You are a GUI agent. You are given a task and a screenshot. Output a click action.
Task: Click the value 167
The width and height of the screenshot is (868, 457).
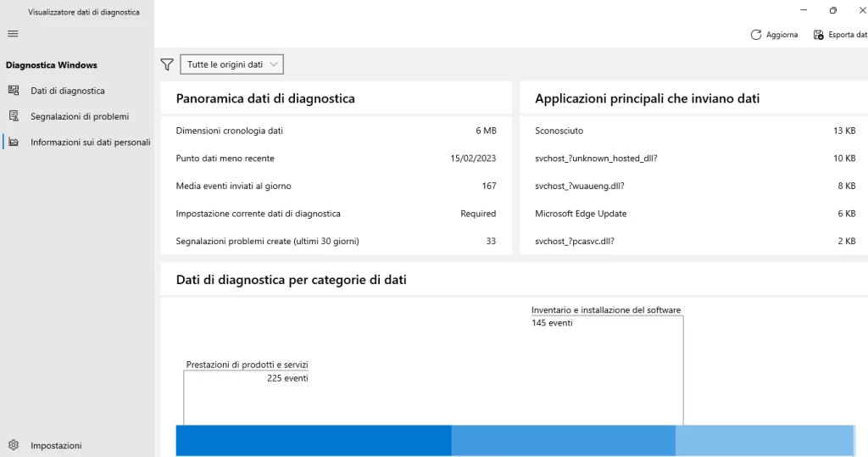click(489, 187)
